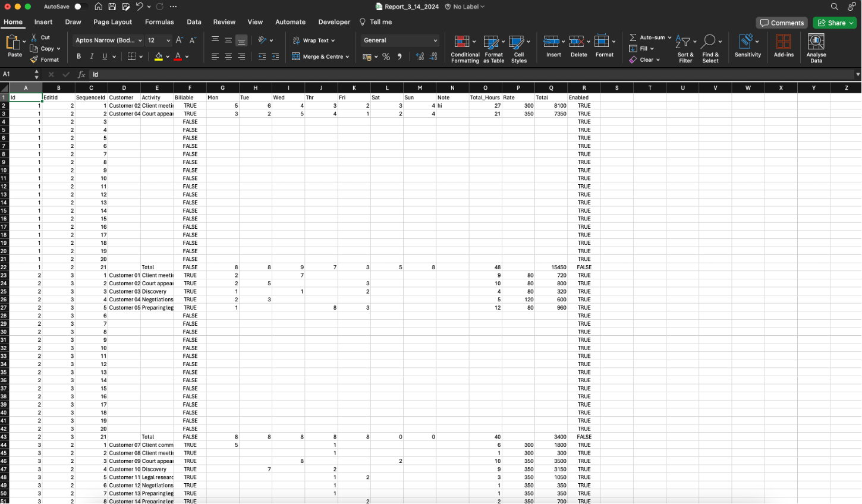Select the column Q header
Viewport: 862px width, 504px height.
pyautogui.click(x=551, y=87)
